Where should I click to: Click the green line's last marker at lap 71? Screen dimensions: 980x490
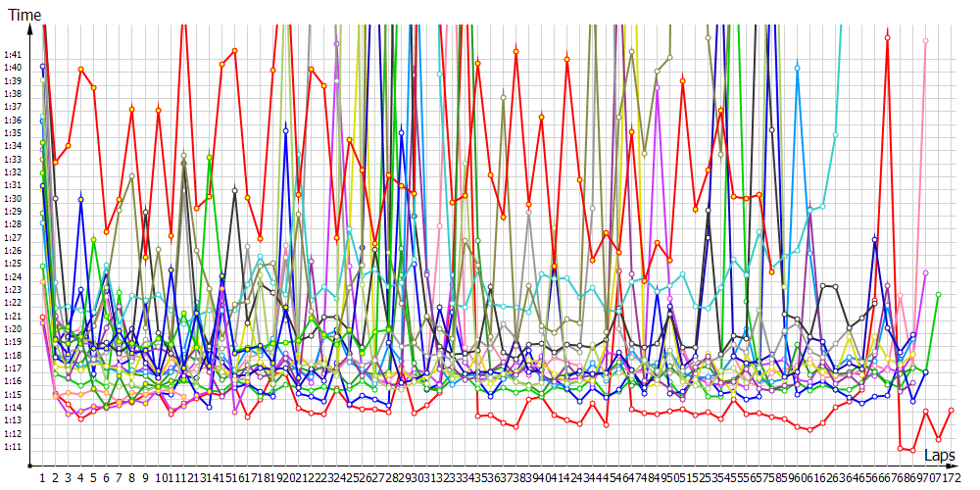click(938, 294)
